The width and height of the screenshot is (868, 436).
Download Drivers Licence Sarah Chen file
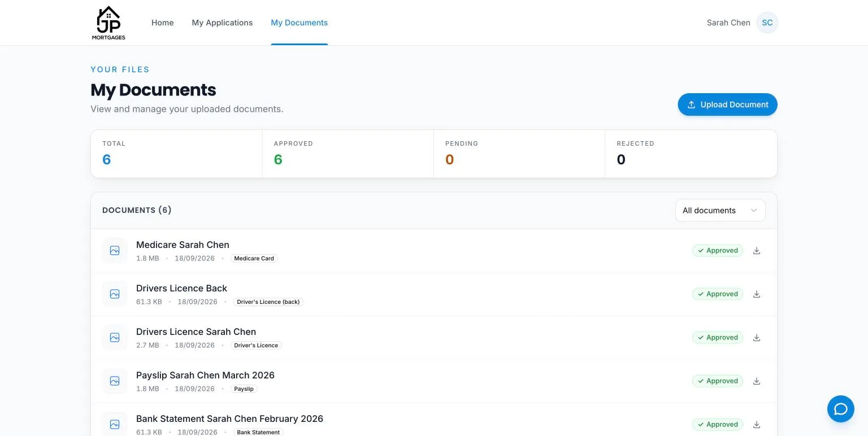click(x=757, y=338)
